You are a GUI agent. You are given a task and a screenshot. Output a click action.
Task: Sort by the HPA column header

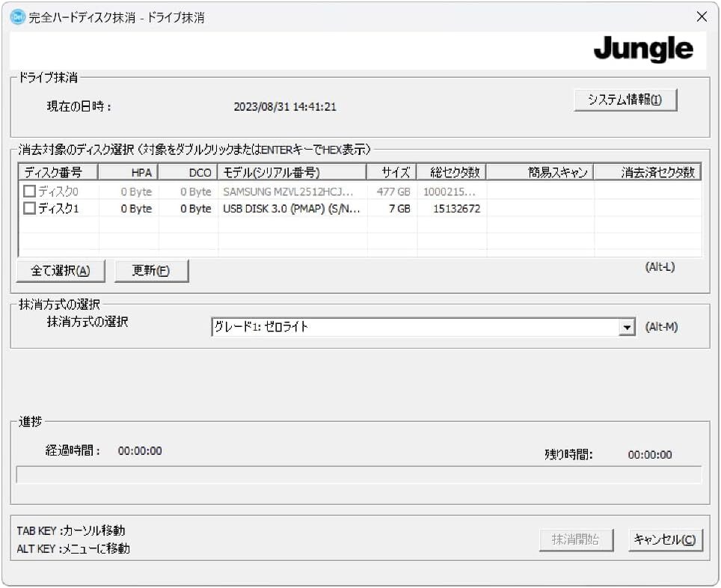coord(129,173)
